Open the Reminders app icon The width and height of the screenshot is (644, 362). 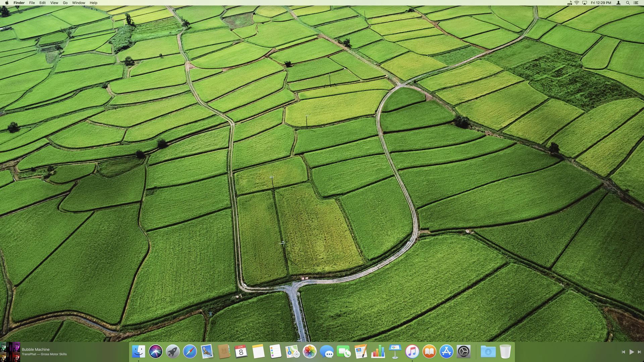pyautogui.click(x=275, y=352)
